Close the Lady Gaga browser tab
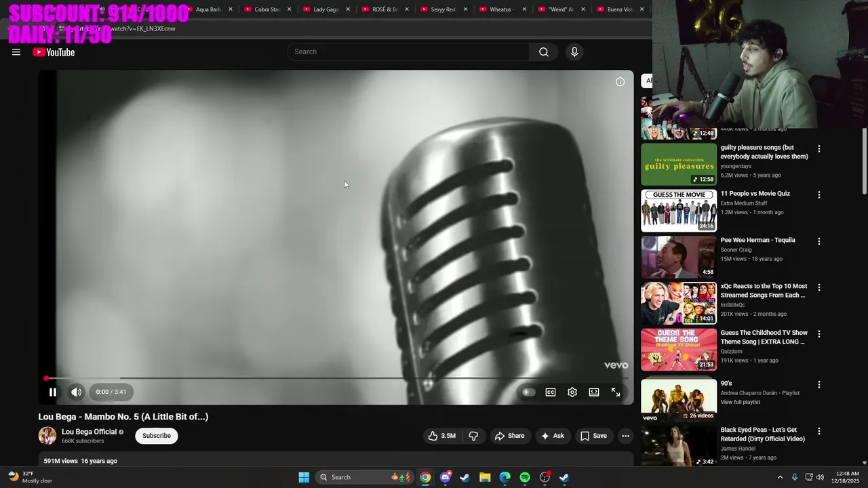This screenshot has height=488, width=868. (349, 9)
